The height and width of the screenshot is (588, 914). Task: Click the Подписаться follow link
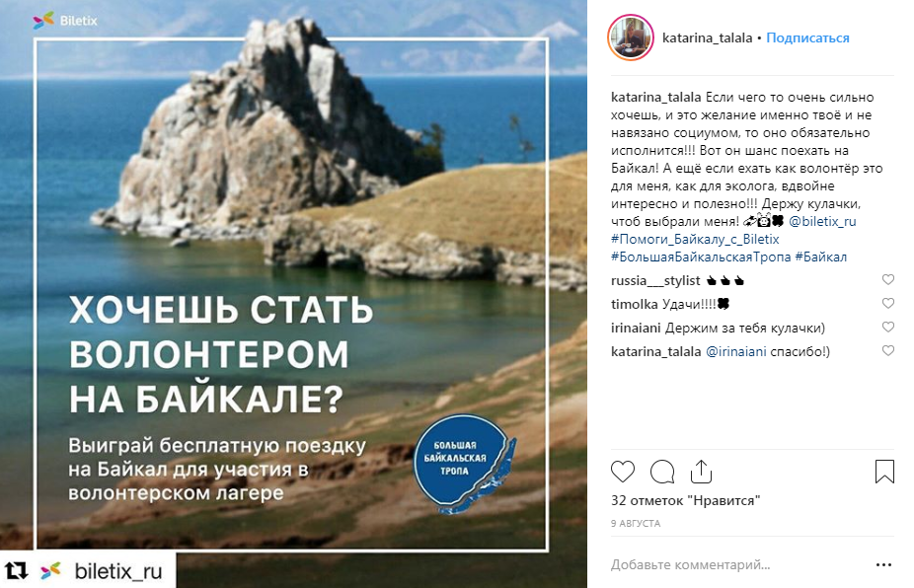pos(807,37)
